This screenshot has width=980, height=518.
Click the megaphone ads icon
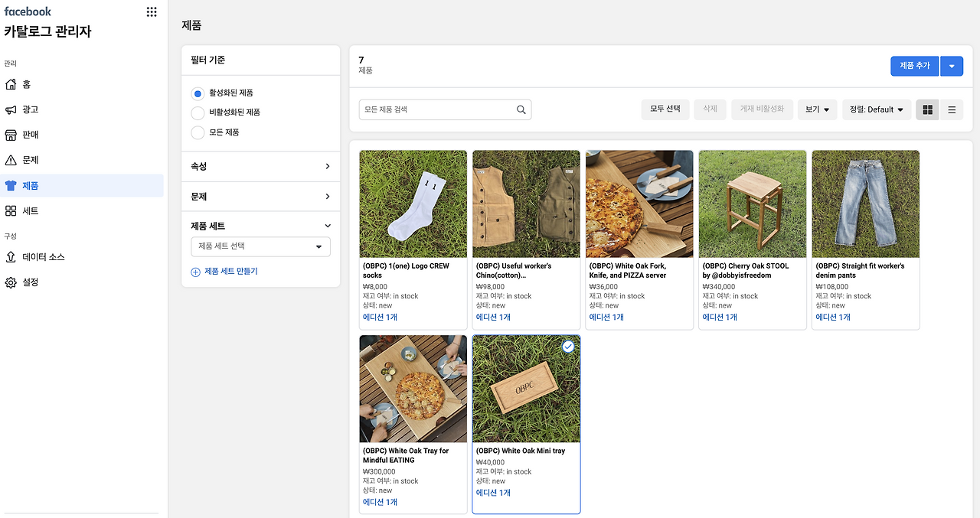[x=11, y=109]
